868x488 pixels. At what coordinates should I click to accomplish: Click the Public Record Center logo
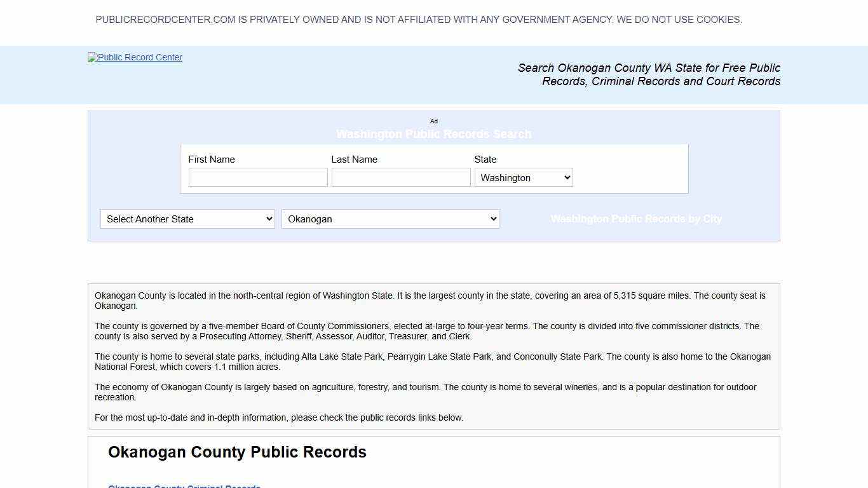coord(135,57)
